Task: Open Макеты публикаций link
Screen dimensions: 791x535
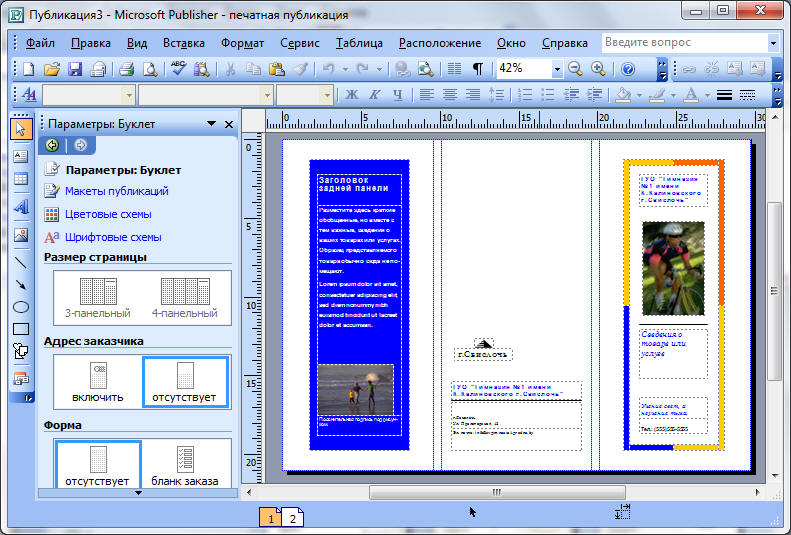Action: [x=117, y=191]
